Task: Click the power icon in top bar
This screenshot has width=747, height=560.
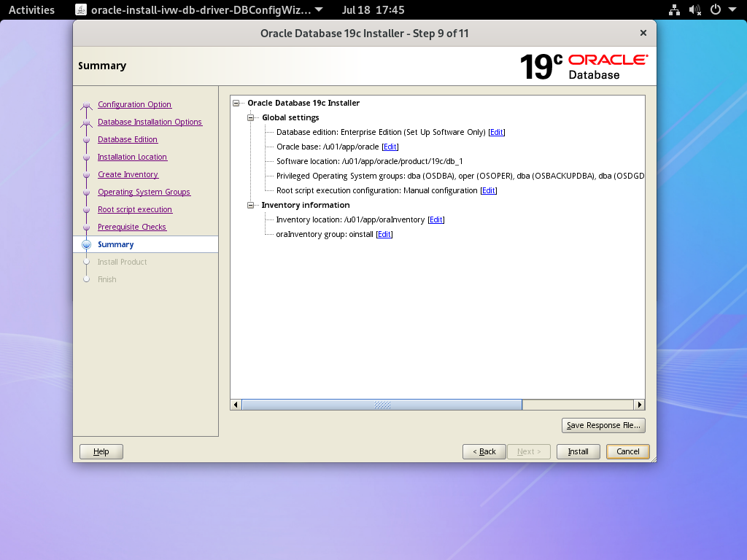Action: click(x=716, y=9)
